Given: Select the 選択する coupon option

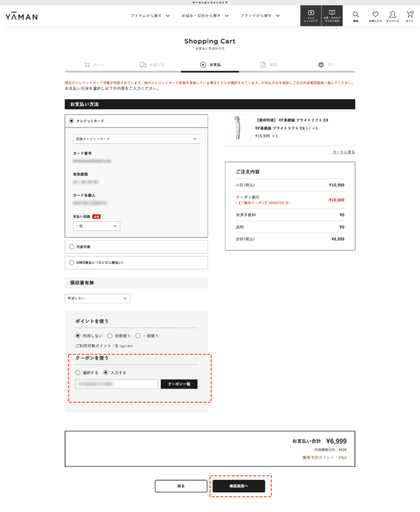Looking at the screenshot, I should pyautogui.click(x=78, y=373).
